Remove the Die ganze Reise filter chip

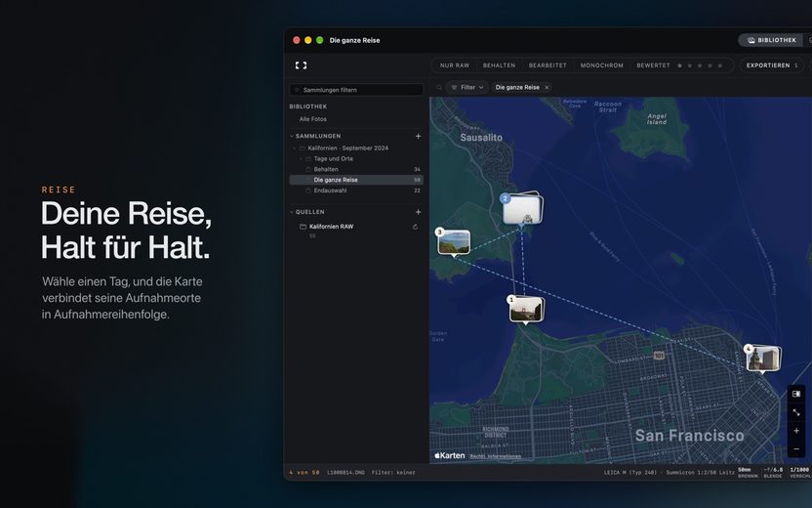tap(547, 88)
